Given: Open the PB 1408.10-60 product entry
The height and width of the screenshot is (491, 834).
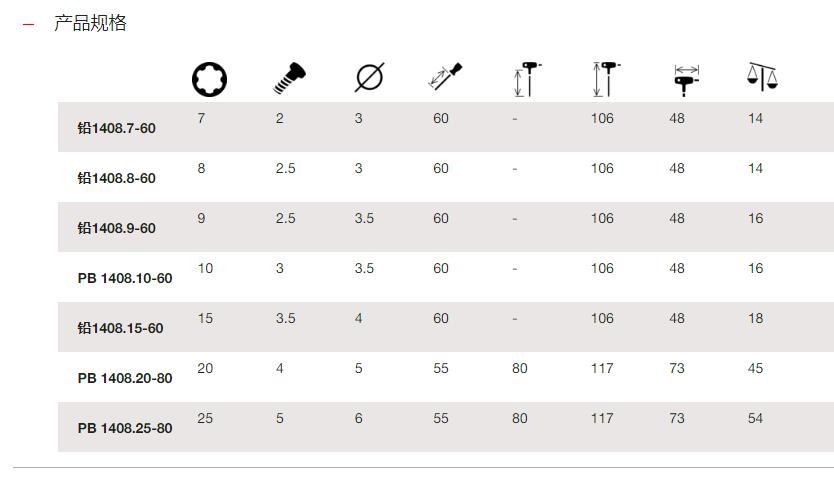Looking at the screenshot, I should click(x=125, y=278).
